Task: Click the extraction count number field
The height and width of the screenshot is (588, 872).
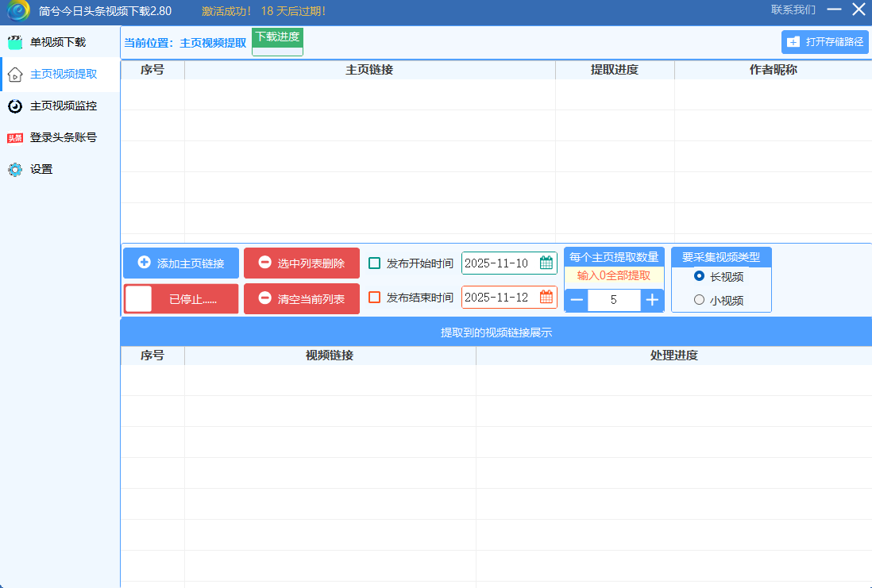Action: coord(614,300)
